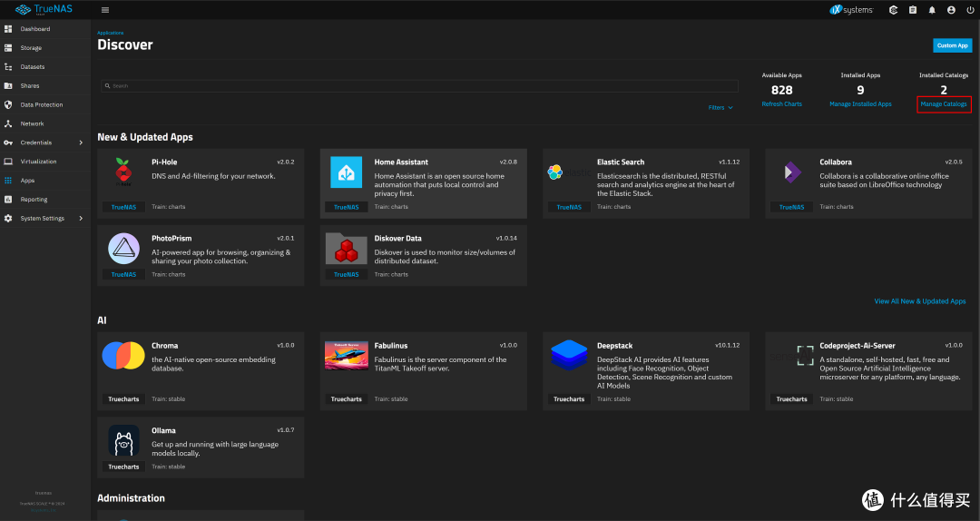Viewport: 980px width, 521px height.
Task: Open the Dashboard menu item
Action: pos(45,29)
